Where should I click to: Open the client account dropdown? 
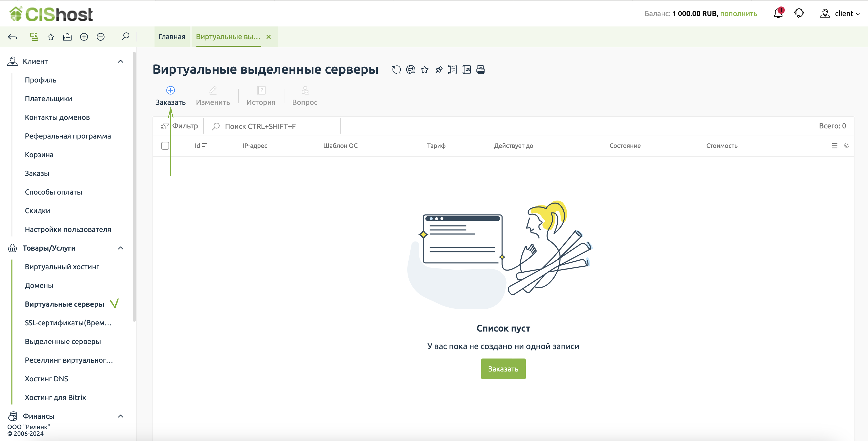click(840, 13)
